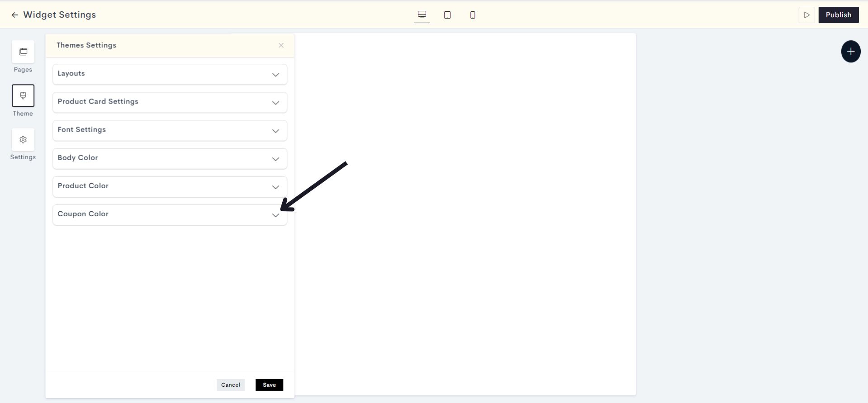Expand the Body Color chevron
The height and width of the screenshot is (403, 868).
[x=275, y=159]
